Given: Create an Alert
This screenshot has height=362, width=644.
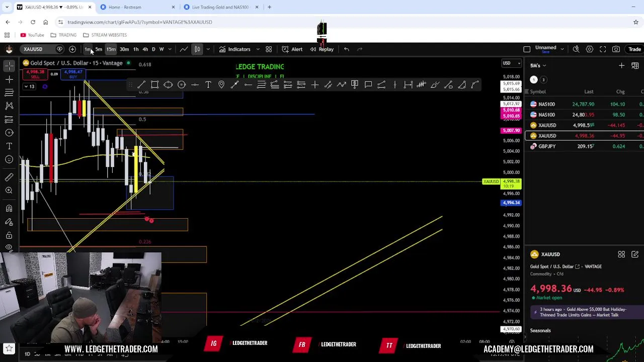Looking at the screenshot, I should 292,49.
